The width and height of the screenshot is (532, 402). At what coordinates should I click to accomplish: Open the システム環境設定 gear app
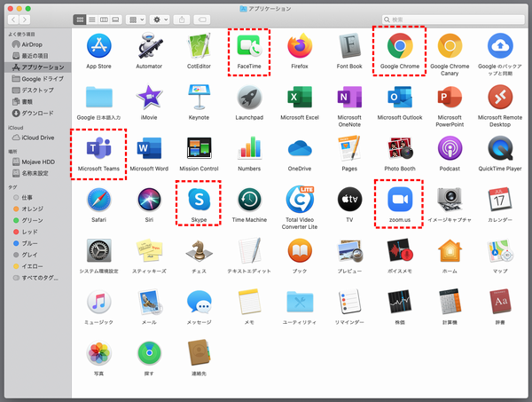pyautogui.click(x=98, y=251)
